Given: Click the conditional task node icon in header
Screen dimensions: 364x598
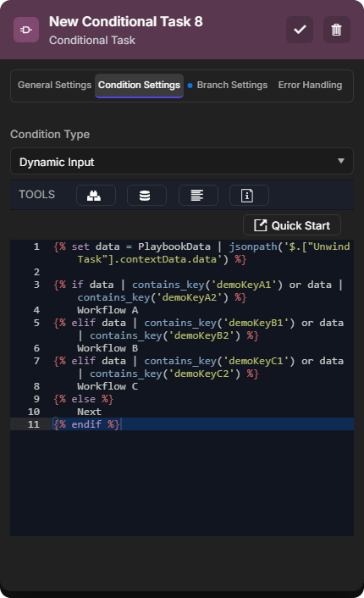Looking at the screenshot, I should click(26, 30).
